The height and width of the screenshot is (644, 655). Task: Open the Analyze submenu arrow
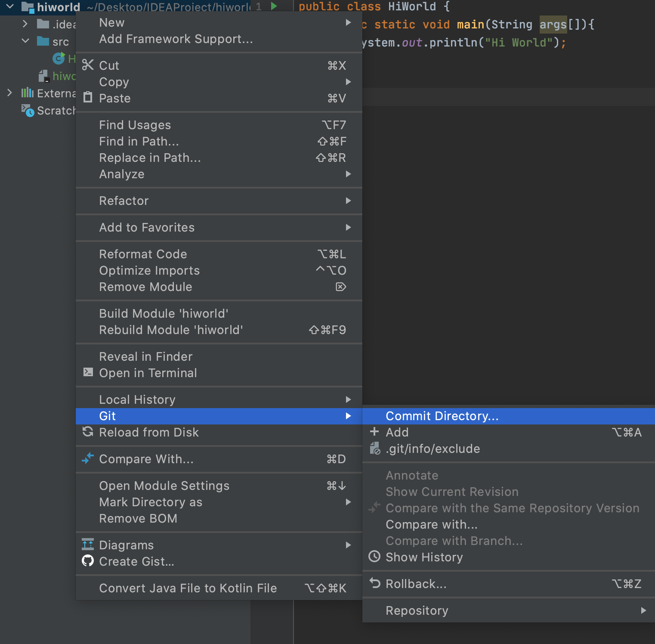[x=348, y=174]
